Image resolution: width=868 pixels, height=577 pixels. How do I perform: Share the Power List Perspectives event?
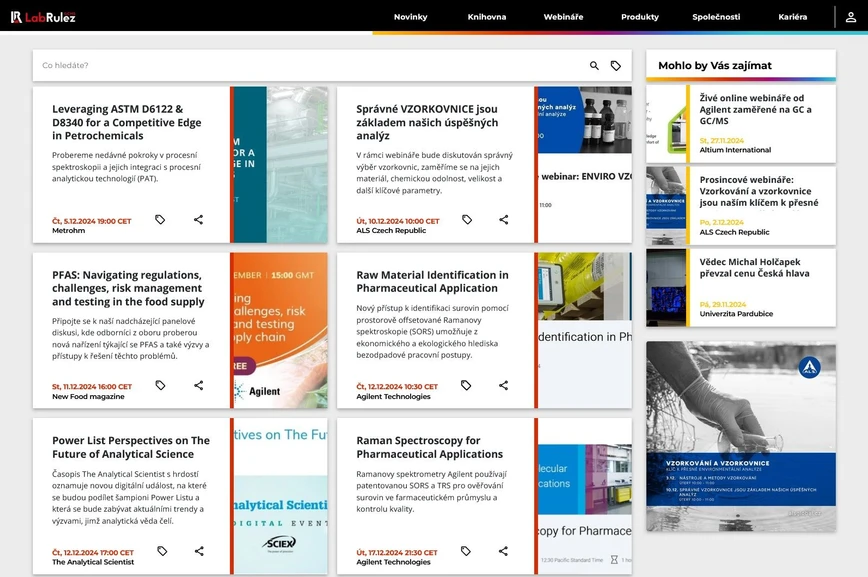click(198, 550)
